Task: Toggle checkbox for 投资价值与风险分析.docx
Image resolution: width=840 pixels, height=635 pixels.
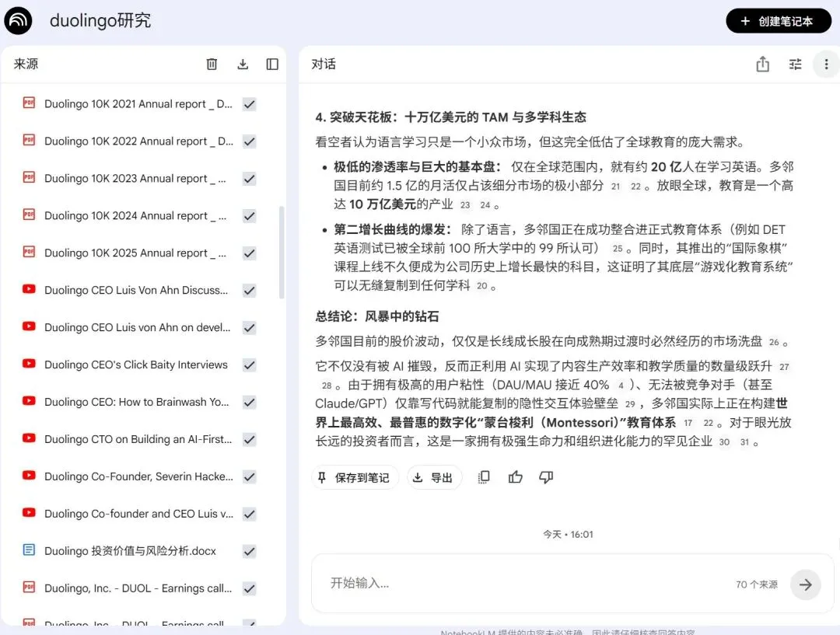Action: tap(249, 551)
